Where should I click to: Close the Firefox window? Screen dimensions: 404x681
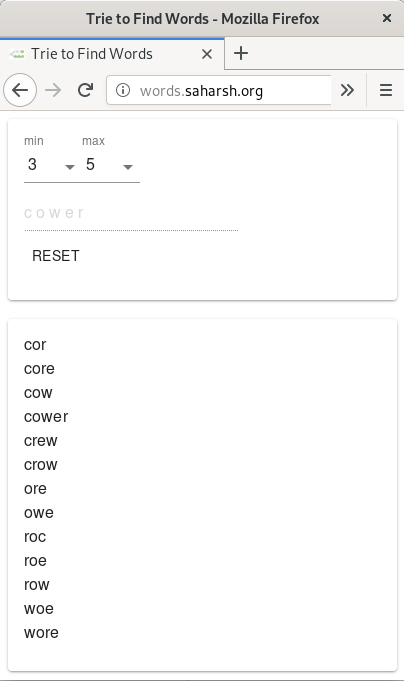(387, 18)
